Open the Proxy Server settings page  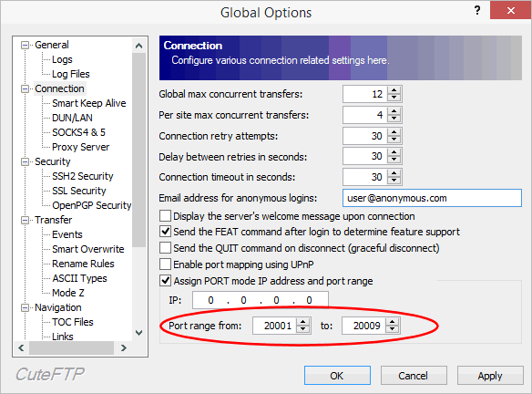pos(81,147)
